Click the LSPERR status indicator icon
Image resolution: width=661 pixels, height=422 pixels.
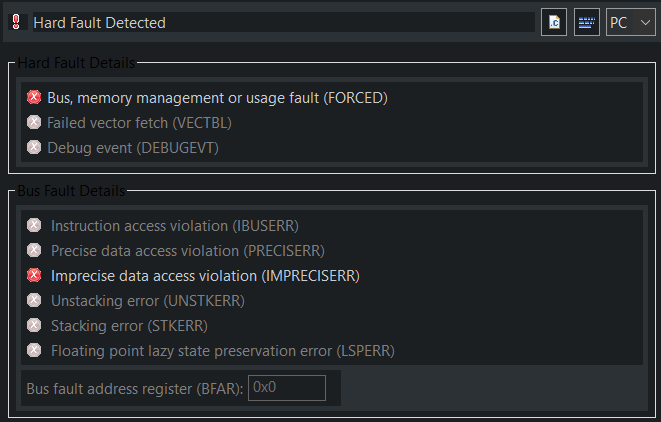[34, 350]
